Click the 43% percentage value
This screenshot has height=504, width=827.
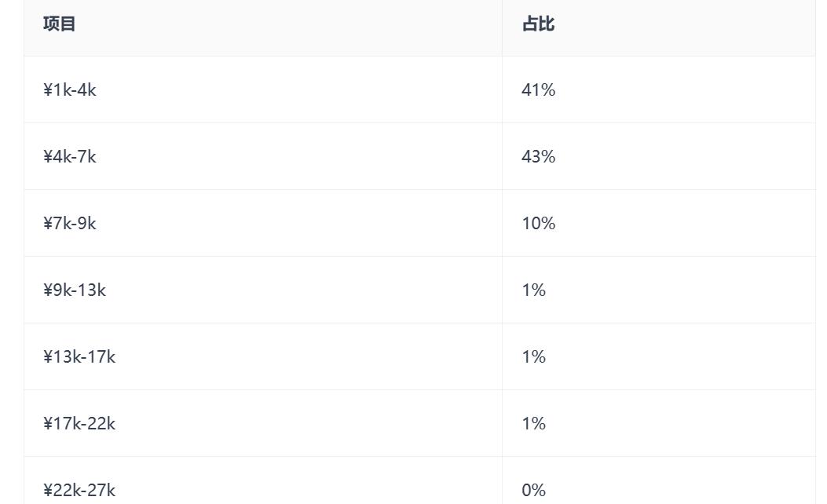coord(539,156)
